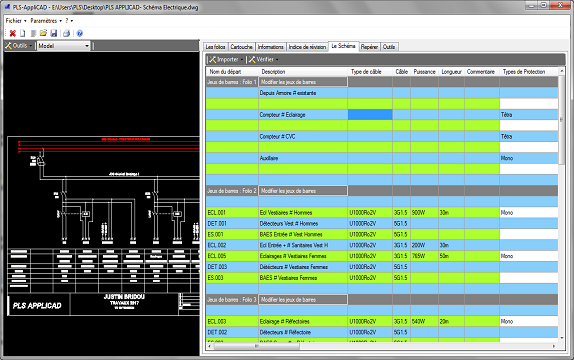Switch to the Repérer tab

(369, 47)
